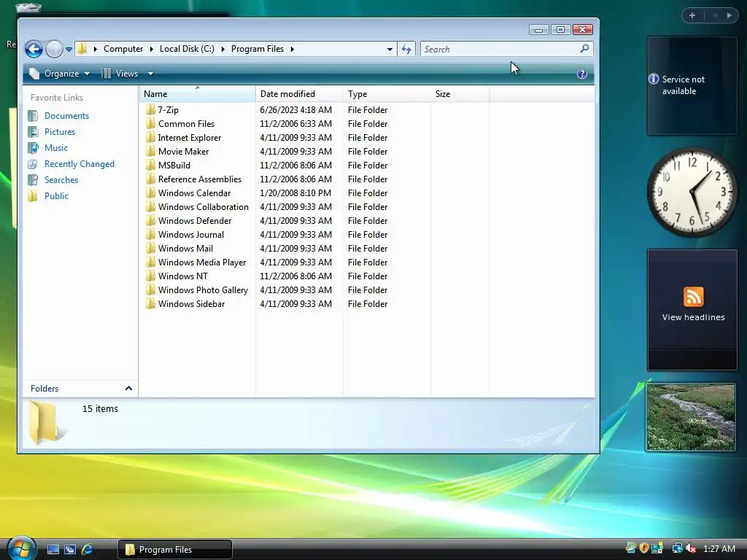Open the Views dropdown arrow
Screen dimensions: 747x560
pos(150,74)
